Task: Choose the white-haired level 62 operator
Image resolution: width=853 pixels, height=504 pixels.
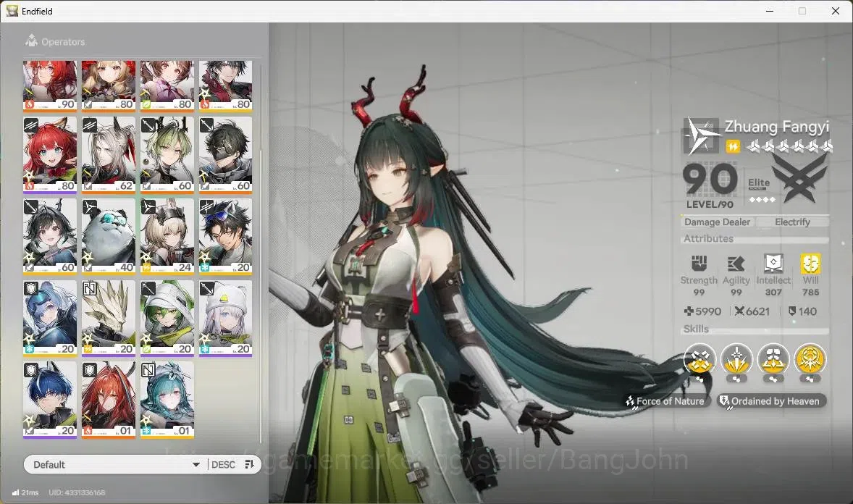Action: [x=109, y=154]
